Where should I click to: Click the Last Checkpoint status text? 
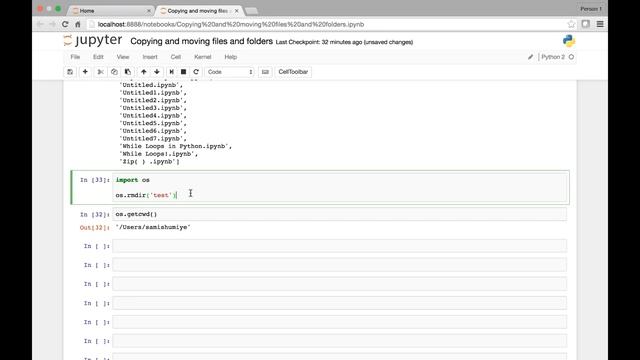(344, 42)
